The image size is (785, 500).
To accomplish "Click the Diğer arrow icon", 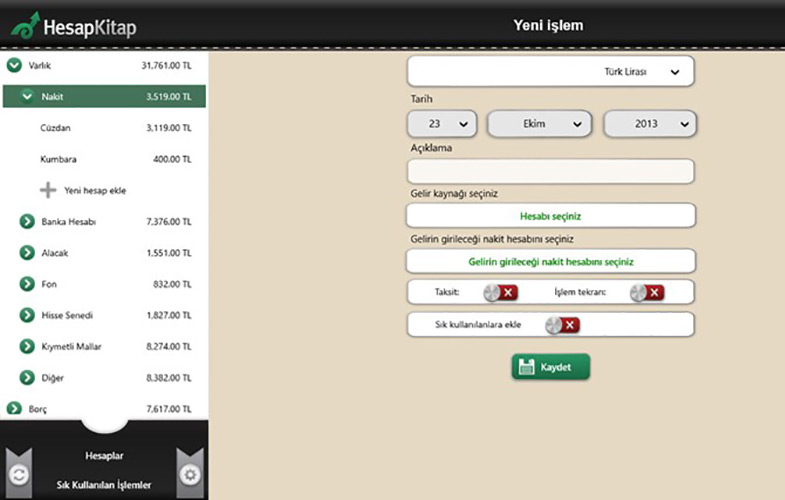I will pos(27,378).
